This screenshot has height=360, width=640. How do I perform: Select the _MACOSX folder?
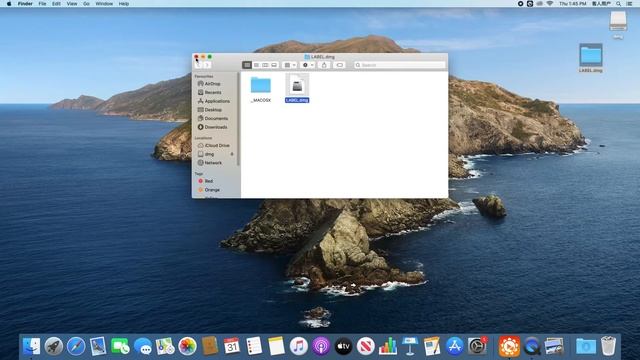click(260, 89)
